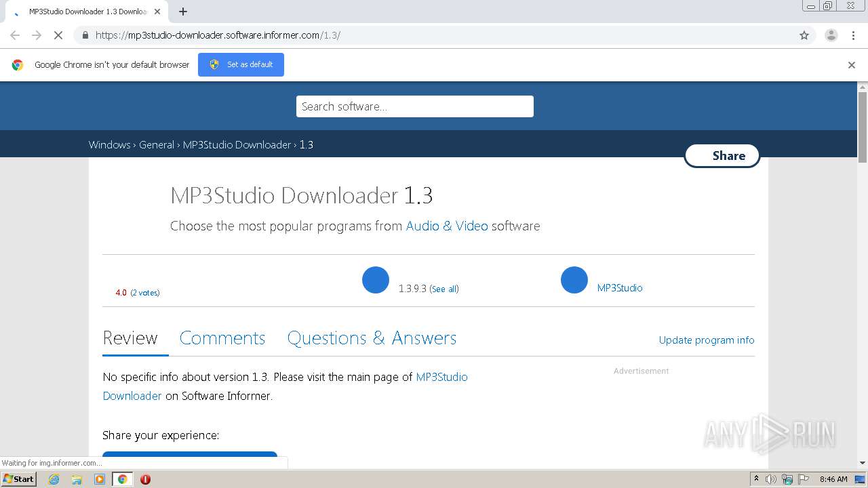Click the Action Center flag tray icon
Image resolution: width=868 pixels, height=488 pixels.
804,479
